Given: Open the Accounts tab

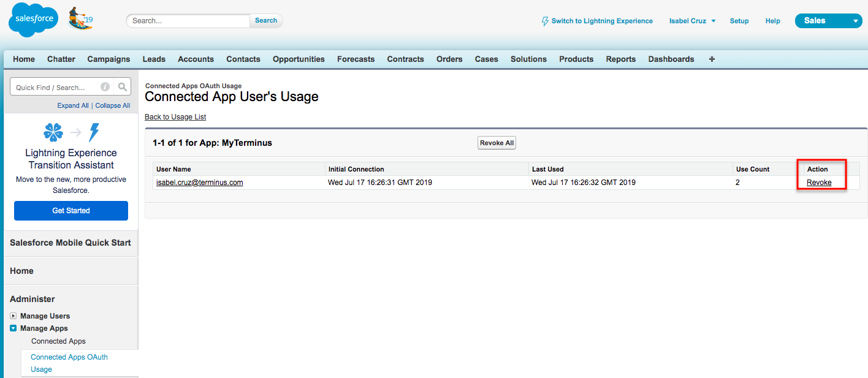Looking at the screenshot, I should tap(196, 59).
